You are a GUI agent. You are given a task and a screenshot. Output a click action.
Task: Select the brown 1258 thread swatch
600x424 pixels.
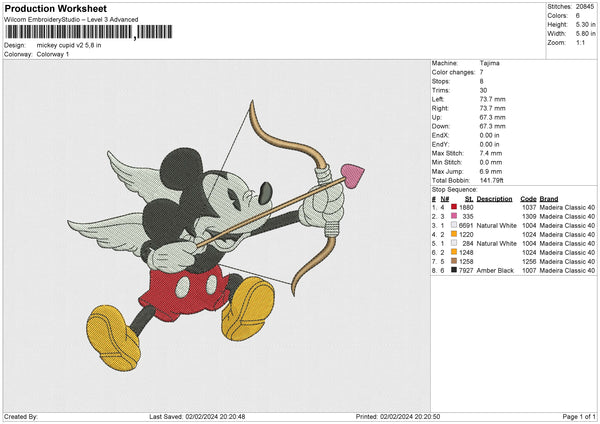[x=453, y=260]
